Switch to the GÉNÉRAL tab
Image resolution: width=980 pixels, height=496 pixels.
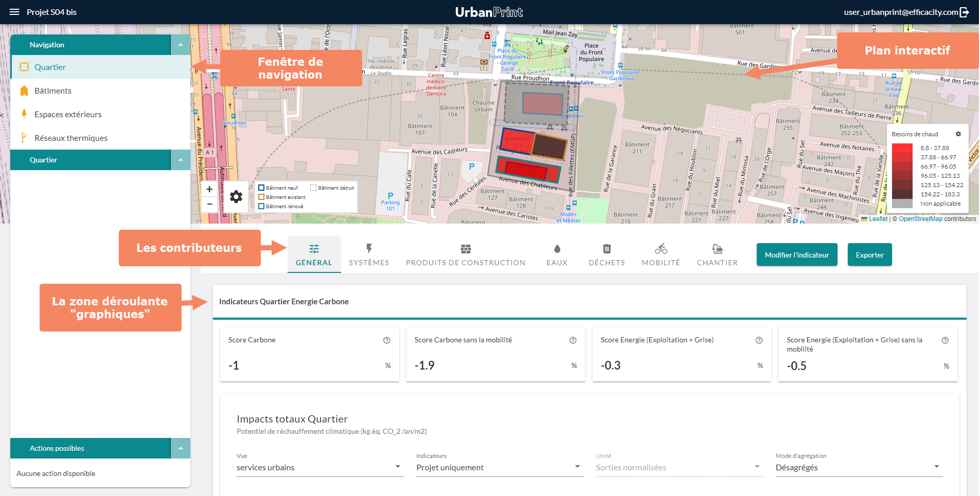pyautogui.click(x=314, y=254)
